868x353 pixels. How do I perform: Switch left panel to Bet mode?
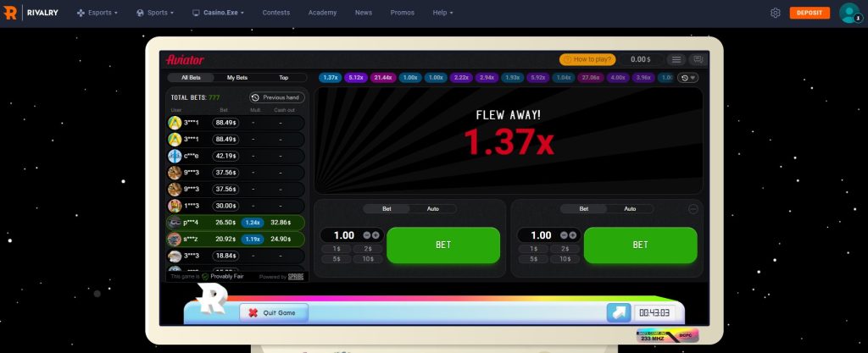tap(387, 209)
